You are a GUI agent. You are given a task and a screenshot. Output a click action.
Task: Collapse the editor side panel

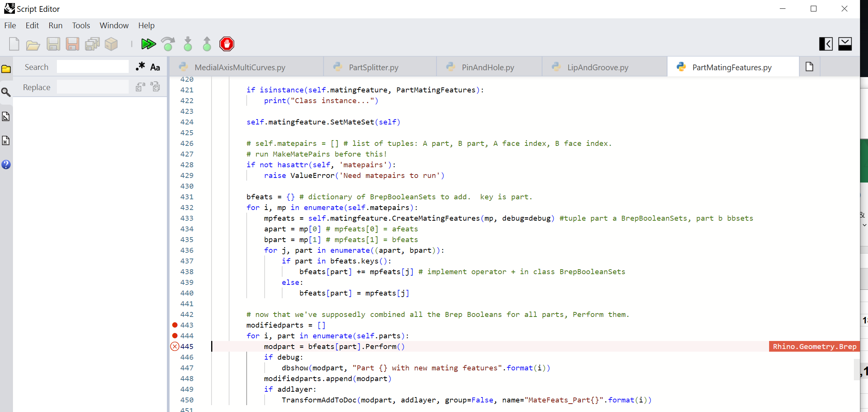coord(826,44)
